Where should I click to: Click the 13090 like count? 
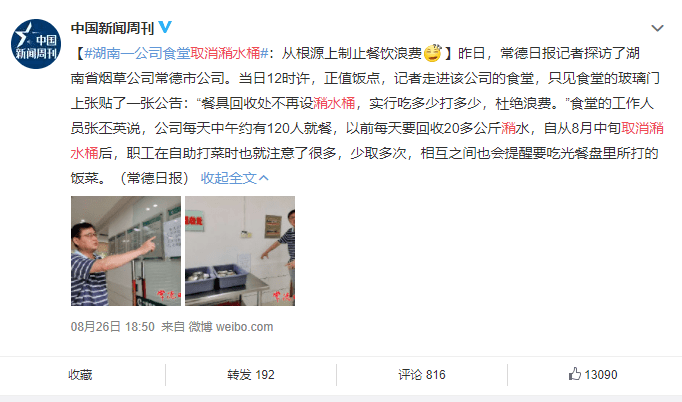pos(601,375)
